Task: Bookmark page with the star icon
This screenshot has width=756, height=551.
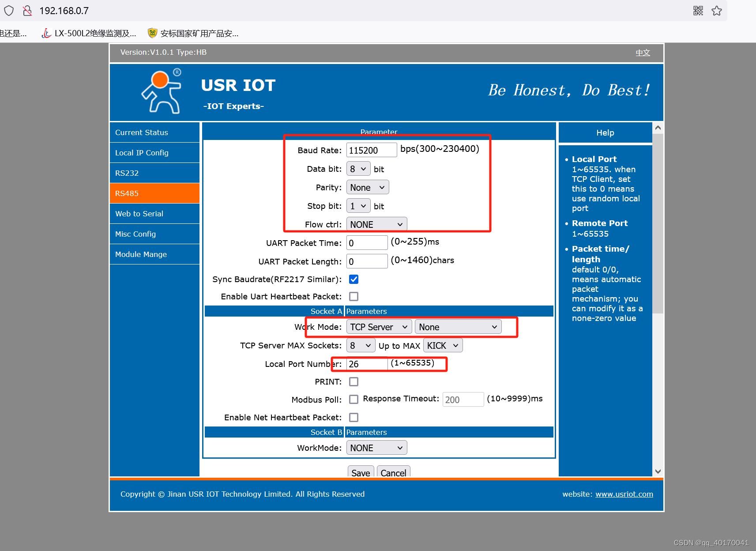Action: [x=716, y=11]
